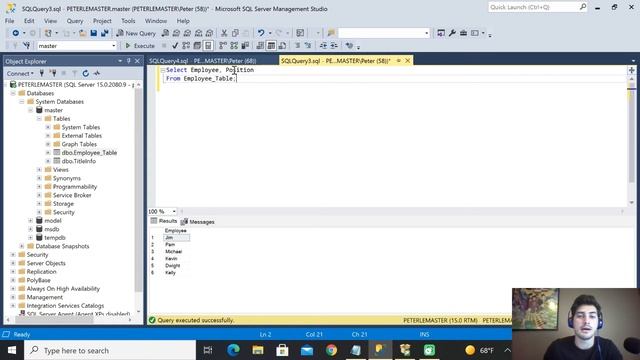Refresh the Object Explorer tree
The image size is (640, 360).
85,73
